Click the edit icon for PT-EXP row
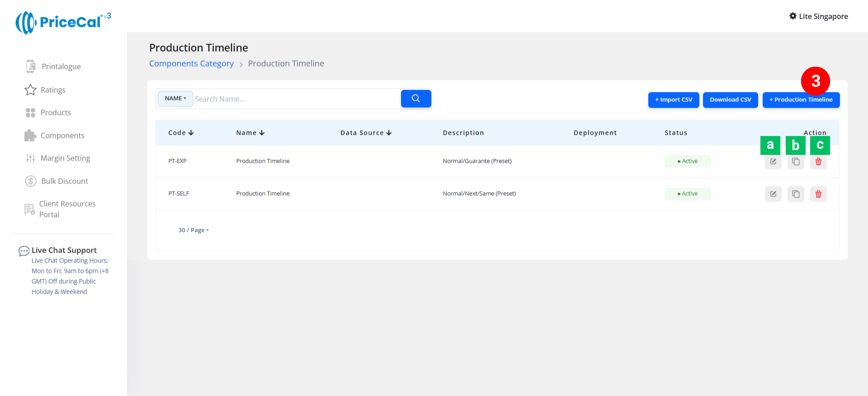 coord(773,161)
